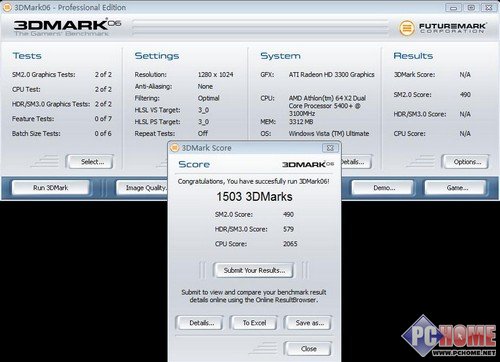Click the 'HLSL VS Target:' label
Viewport: 500px width, 362px height.
point(157,110)
